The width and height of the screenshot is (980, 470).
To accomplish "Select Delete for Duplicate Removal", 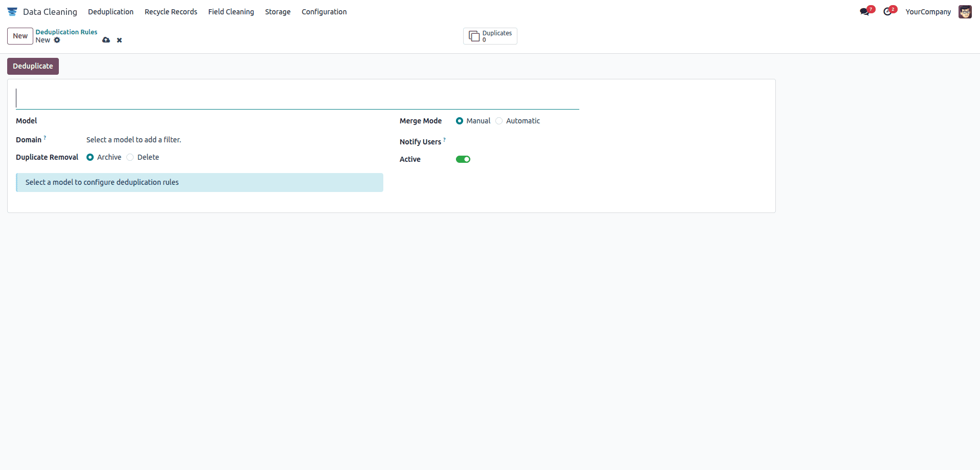I will coord(129,157).
